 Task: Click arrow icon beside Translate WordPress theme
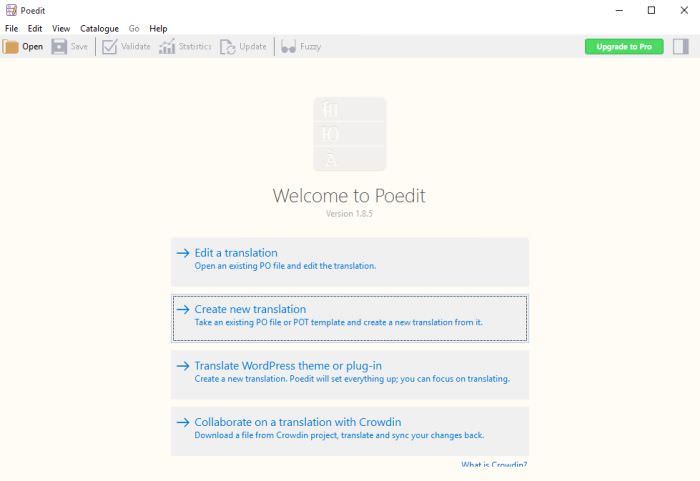tap(183, 366)
